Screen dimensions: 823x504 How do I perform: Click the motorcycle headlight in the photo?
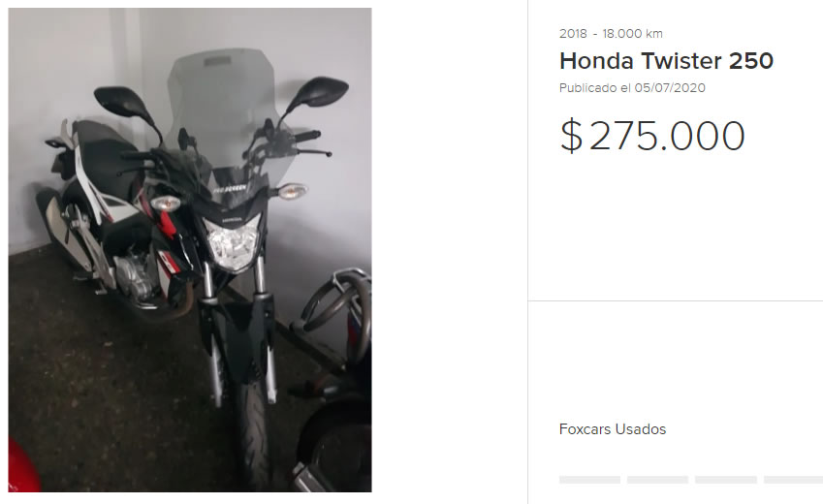tap(233, 243)
